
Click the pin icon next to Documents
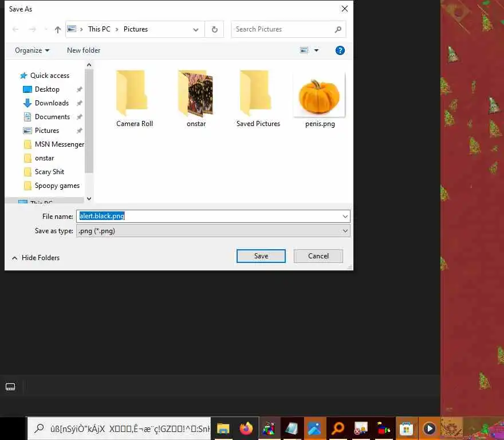pyautogui.click(x=80, y=117)
